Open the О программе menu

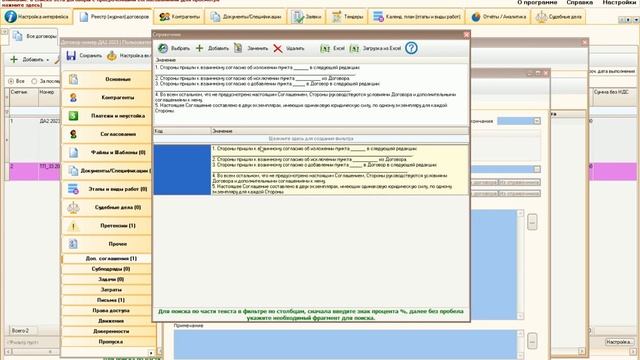coord(537,2)
